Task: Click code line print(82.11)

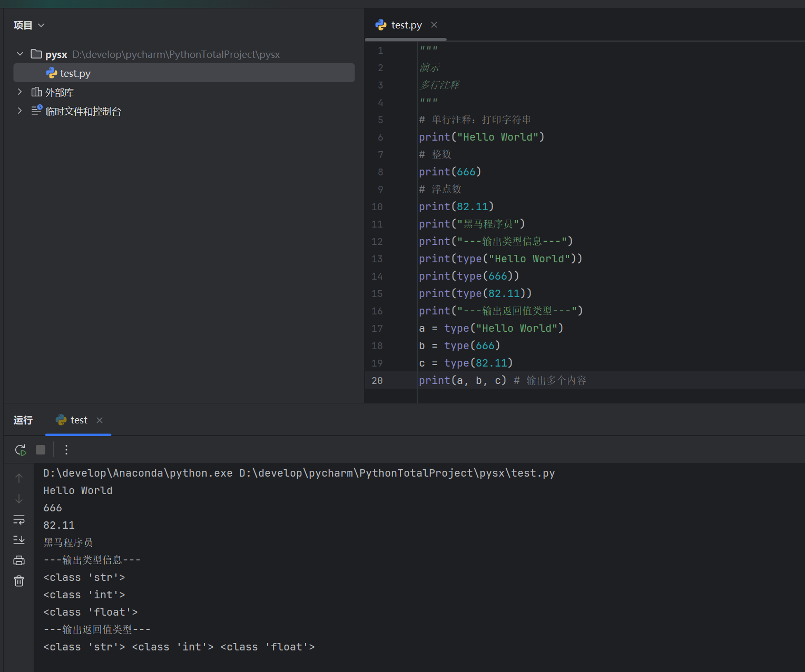Action: click(456, 206)
